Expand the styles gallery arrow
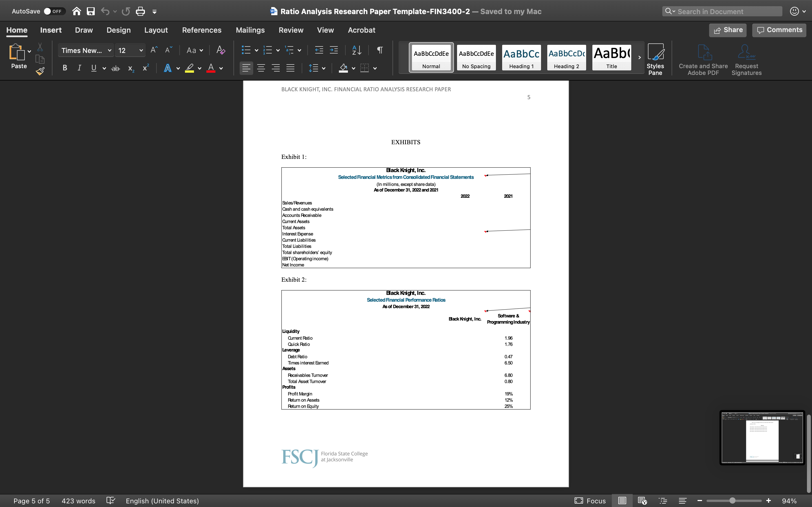This screenshot has height=507, width=812. pos(639,57)
